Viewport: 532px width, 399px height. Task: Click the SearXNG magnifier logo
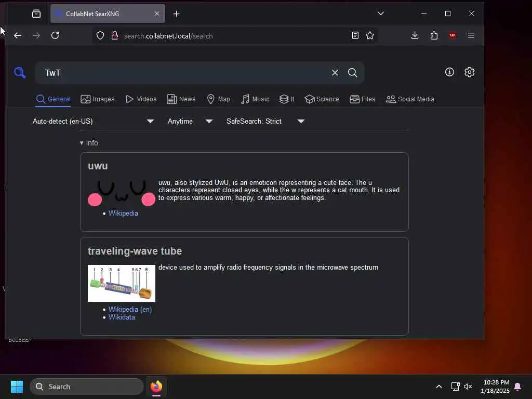pos(20,72)
